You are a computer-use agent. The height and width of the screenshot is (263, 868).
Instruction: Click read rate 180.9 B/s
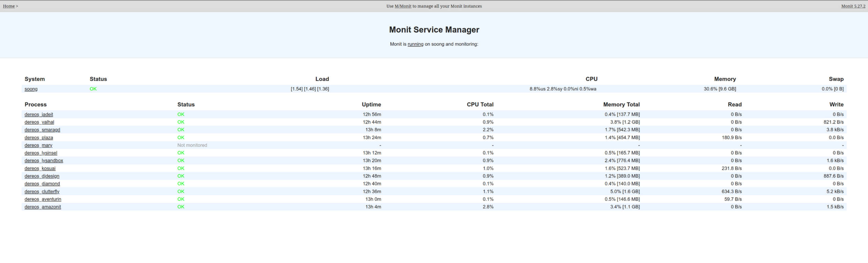point(732,137)
